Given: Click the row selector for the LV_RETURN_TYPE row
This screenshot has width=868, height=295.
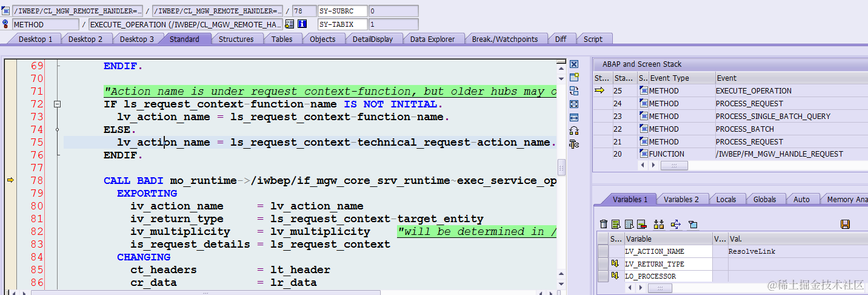Looking at the screenshot, I should pyautogui.click(x=603, y=263).
